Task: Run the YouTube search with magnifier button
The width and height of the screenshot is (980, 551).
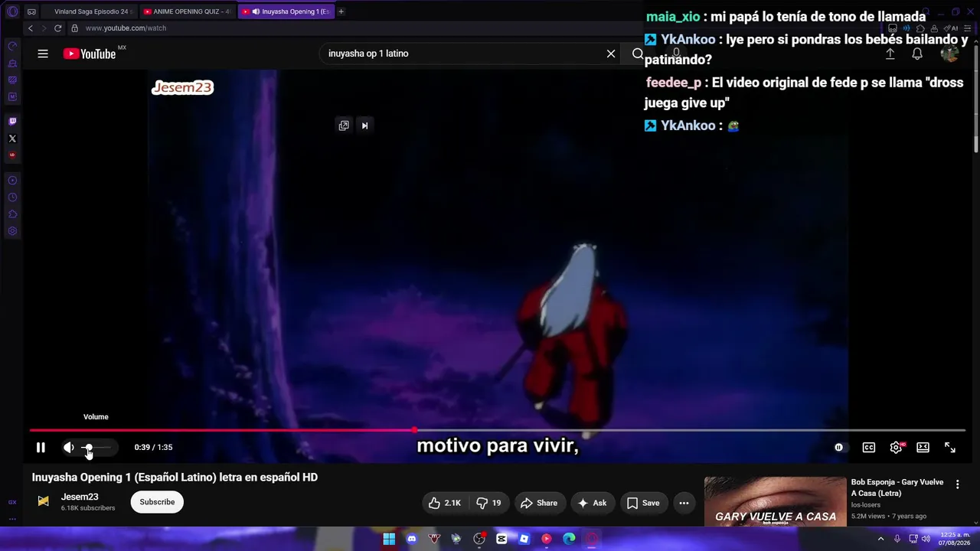Action: tap(637, 54)
